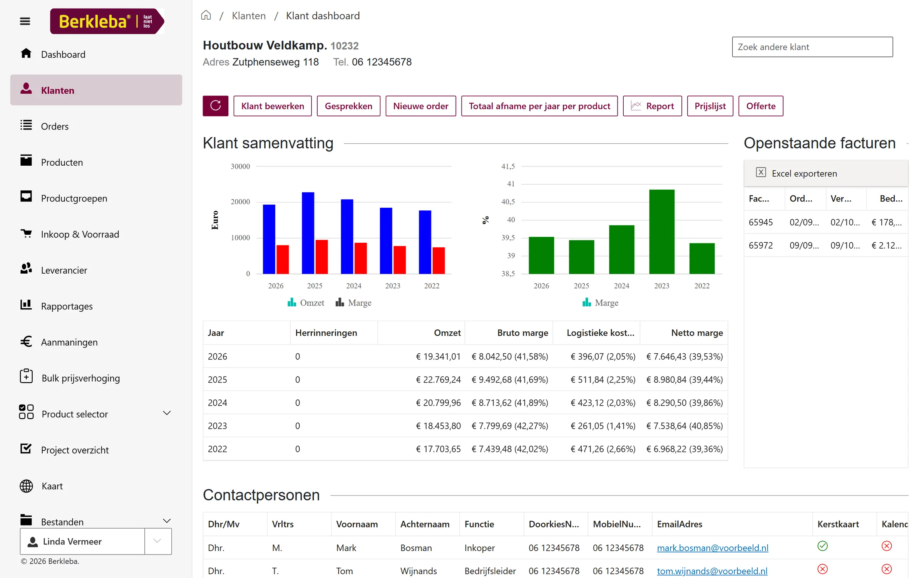The image size is (924, 578).
Task: Click the Offerte button
Action: (x=761, y=106)
